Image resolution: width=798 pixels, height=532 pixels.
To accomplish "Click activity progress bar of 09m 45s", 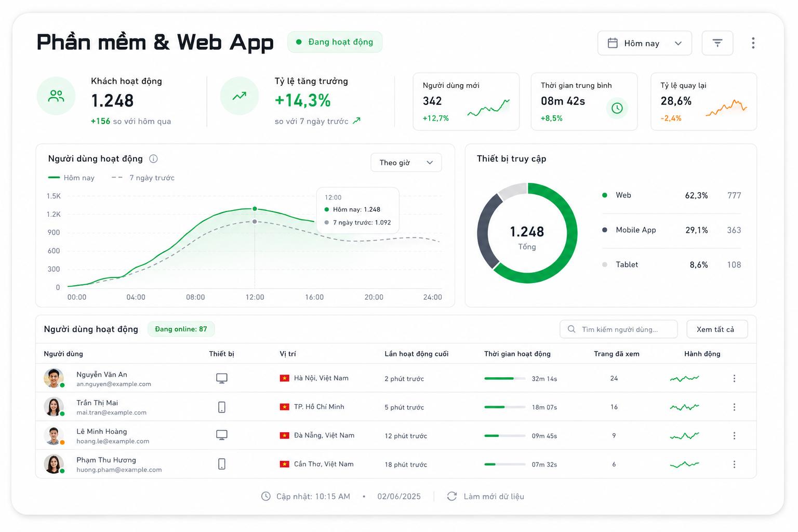I will [505, 436].
